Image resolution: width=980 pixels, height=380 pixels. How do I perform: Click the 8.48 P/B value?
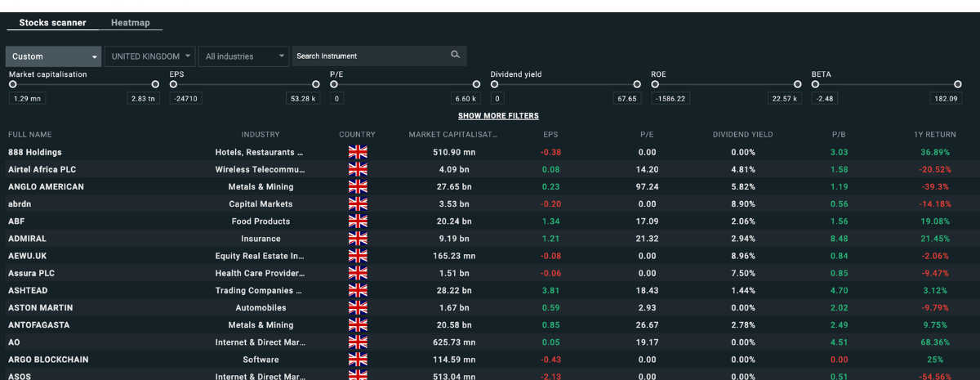(839, 239)
